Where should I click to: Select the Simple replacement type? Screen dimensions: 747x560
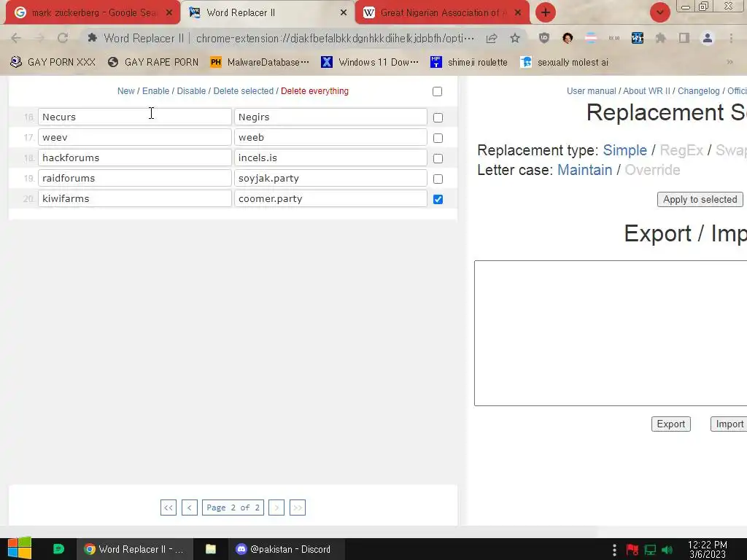coord(624,150)
